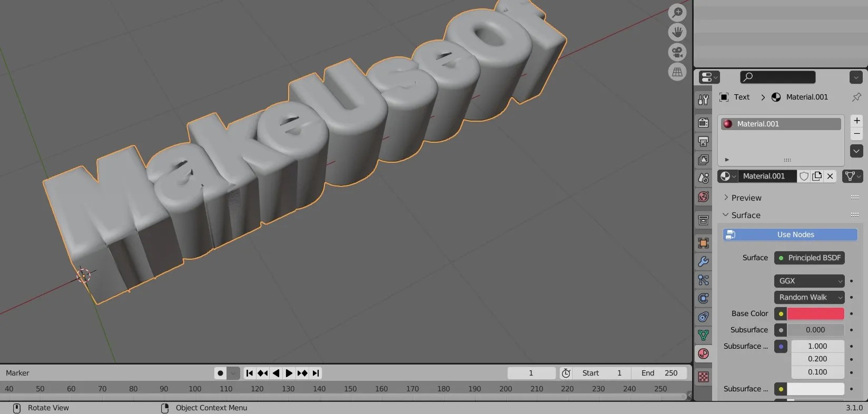Click the Subsurface radius 0.200 field
Screen dimensions: 868x414
point(817,359)
